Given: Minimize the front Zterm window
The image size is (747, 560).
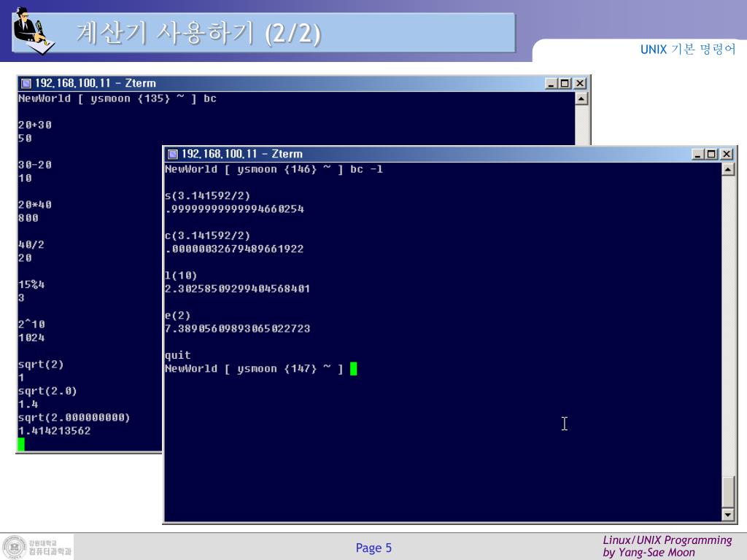Looking at the screenshot, I should 697,154.
